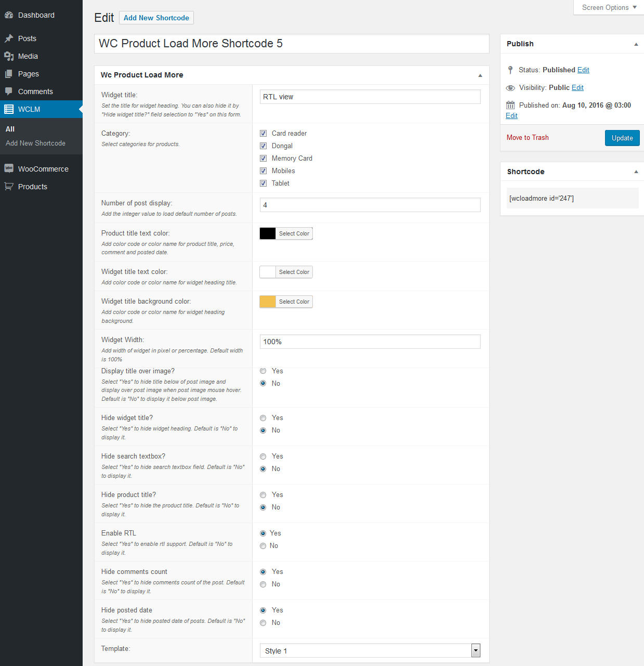Click the Update button
Viewport: 644px width, 666px height.
click(x=622, y=138)
